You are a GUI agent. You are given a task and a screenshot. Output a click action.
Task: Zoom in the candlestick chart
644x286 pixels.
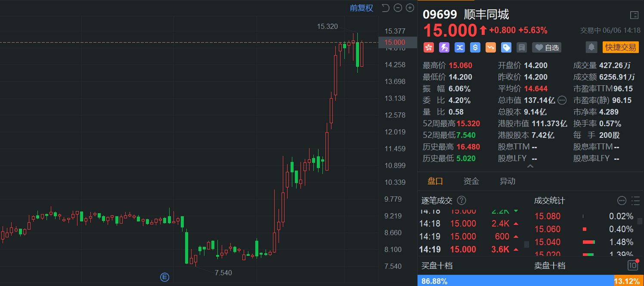tap(410, 8)
